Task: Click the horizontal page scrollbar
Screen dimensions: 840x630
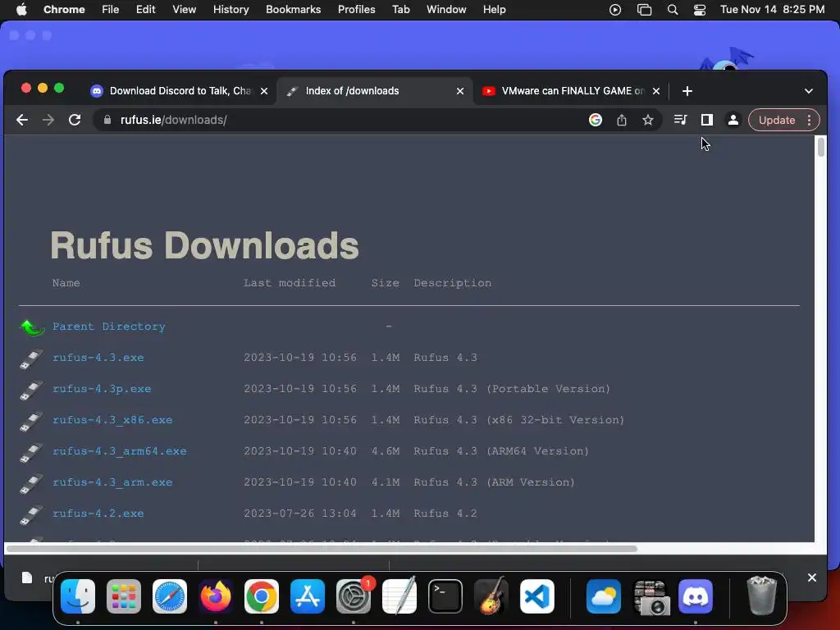Action: (x=322, y=549)
